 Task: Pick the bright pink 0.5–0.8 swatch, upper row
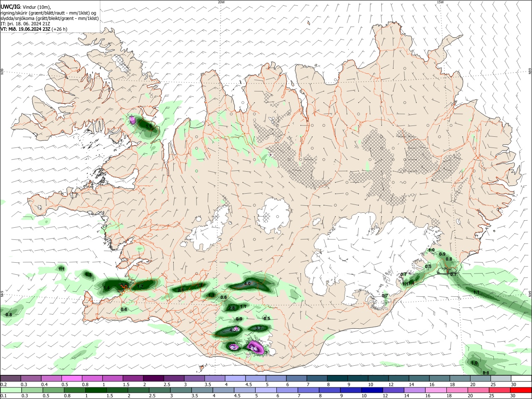click(x=71, y=379)
